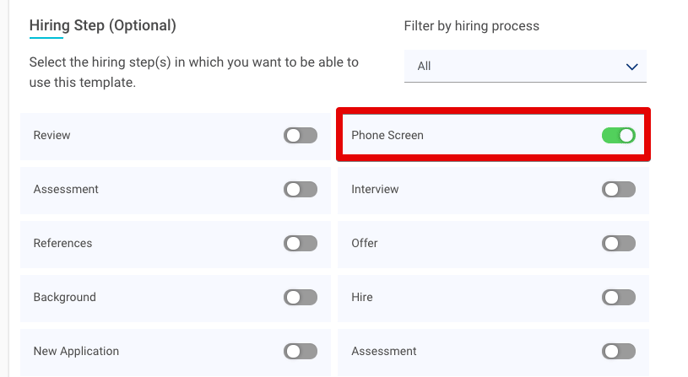The width and height of the screenshot is (688, 377).
Task: Turn on the Offer step toggle
Action: tap(618, 244)
